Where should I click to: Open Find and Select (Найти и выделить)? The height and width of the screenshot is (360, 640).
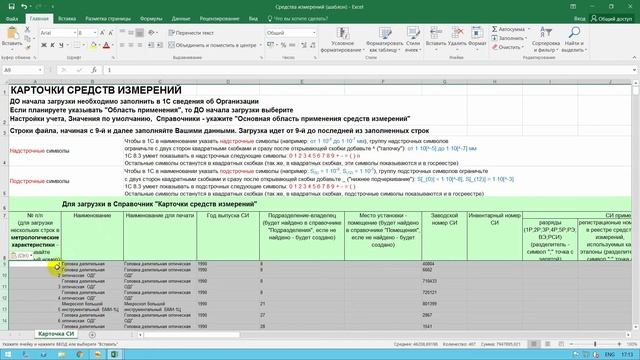coord(574,40)
